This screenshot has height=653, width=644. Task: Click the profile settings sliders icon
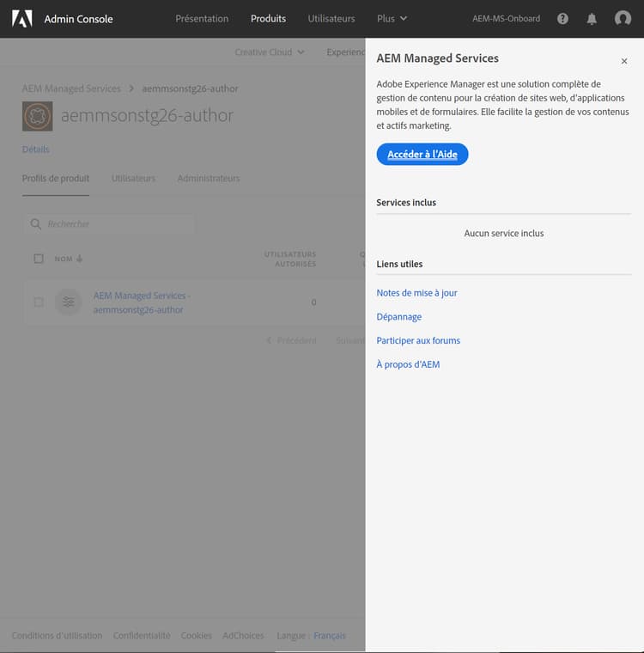69,302
